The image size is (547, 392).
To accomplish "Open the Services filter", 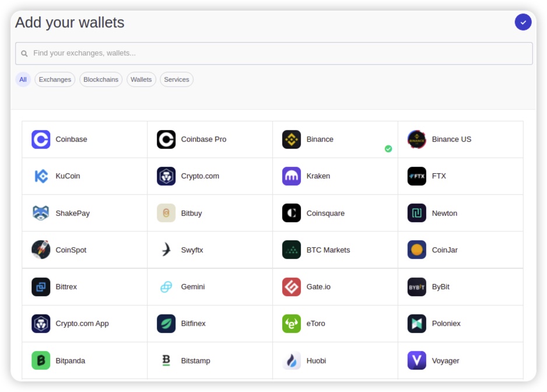I will pos(177,80).
